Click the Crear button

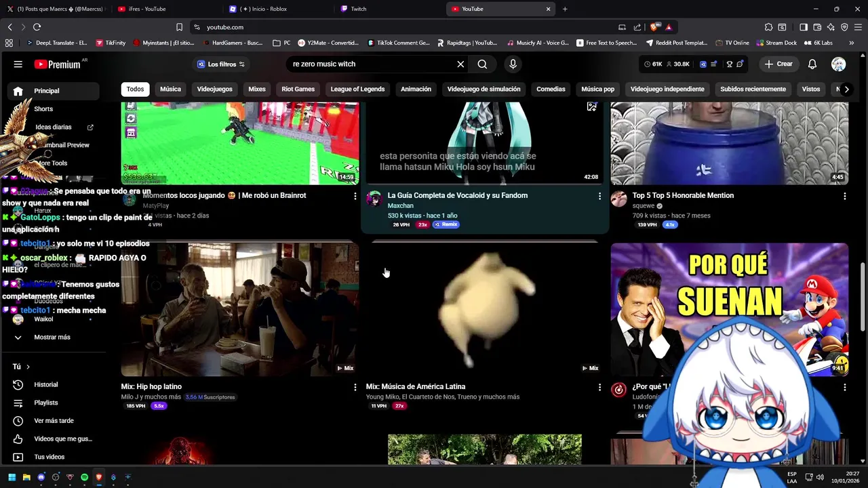click(778, 64)
